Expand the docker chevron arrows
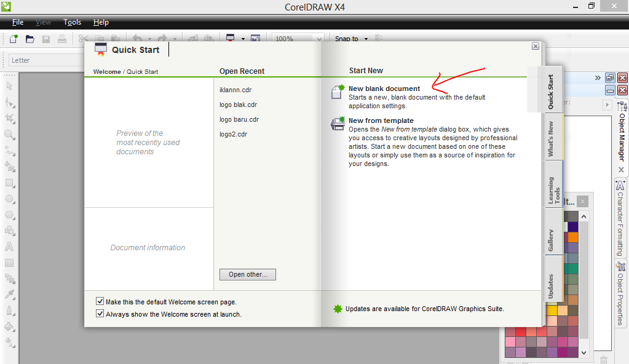 598,78
